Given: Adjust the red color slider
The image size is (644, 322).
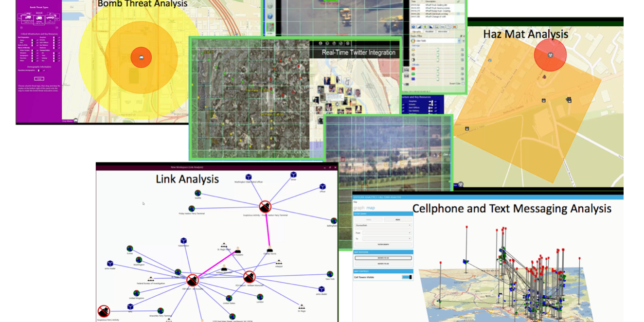Looking at the screenshot, I should tap(437, 68).
